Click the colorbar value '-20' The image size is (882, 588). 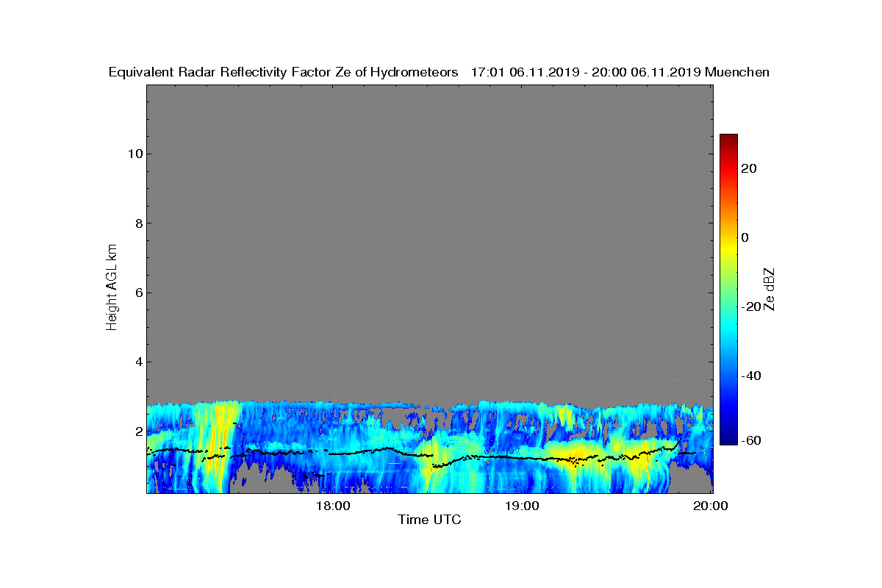[x=751, y=306]
